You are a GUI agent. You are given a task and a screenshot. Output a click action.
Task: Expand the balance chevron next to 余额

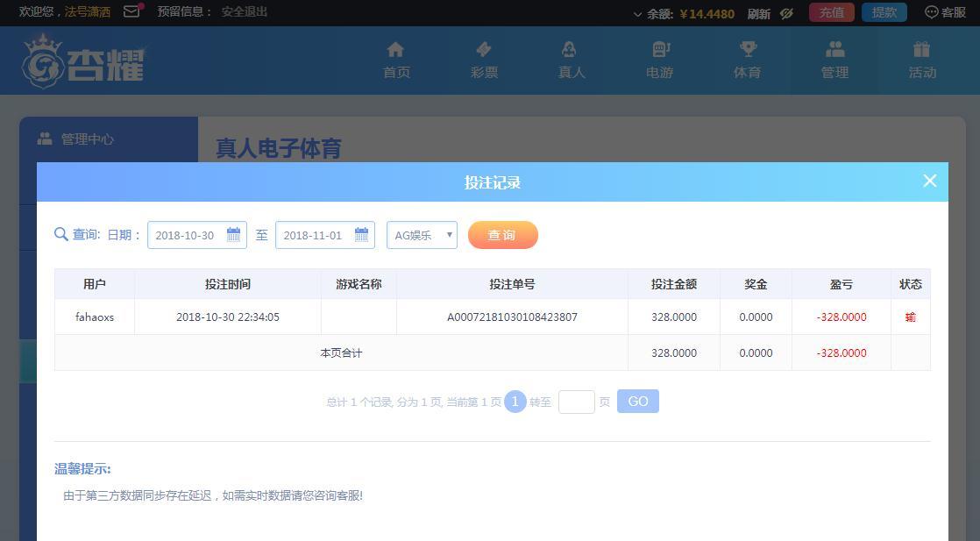tap(637, 14)
